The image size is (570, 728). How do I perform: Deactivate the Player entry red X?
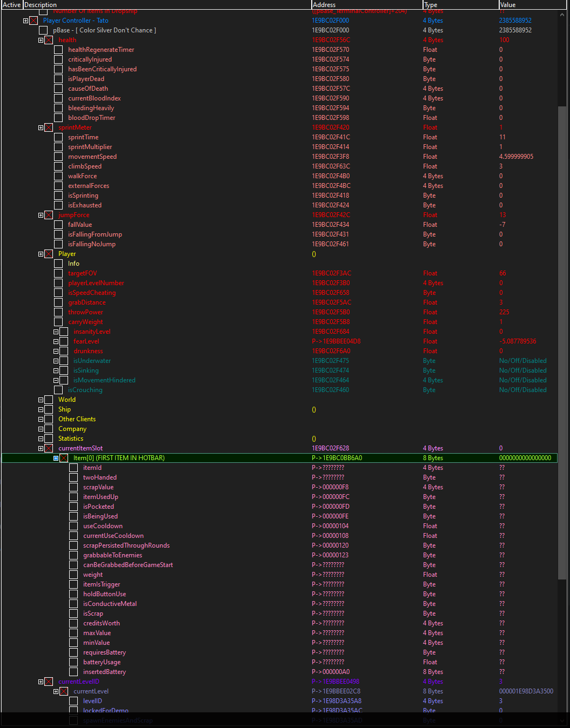coord(49,254)
